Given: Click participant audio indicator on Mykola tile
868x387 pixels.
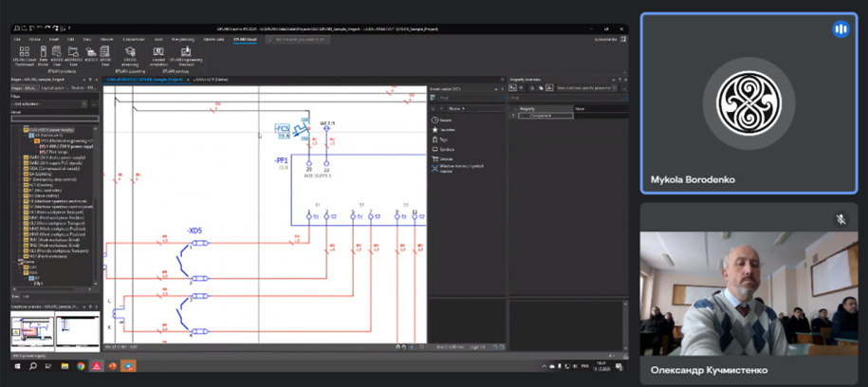Looking at the screenshot, I should (840, 29).
